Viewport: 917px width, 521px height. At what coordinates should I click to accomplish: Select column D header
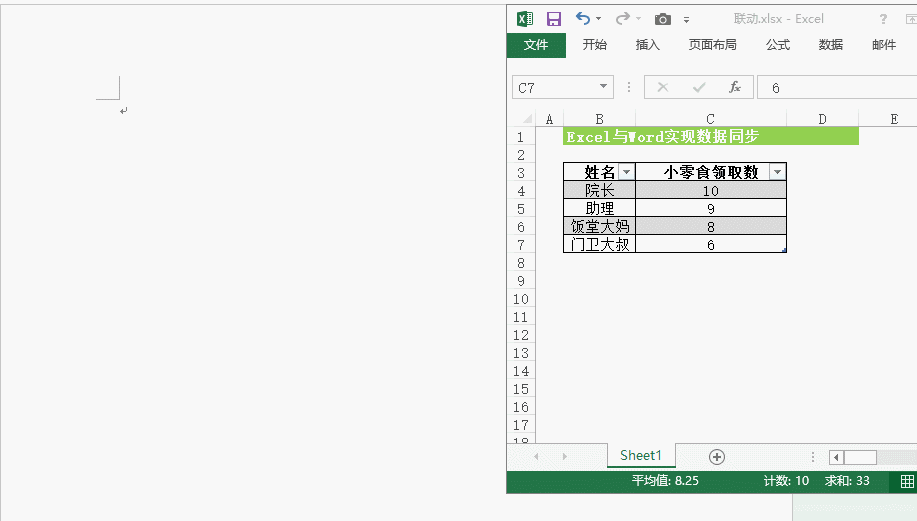823,119
